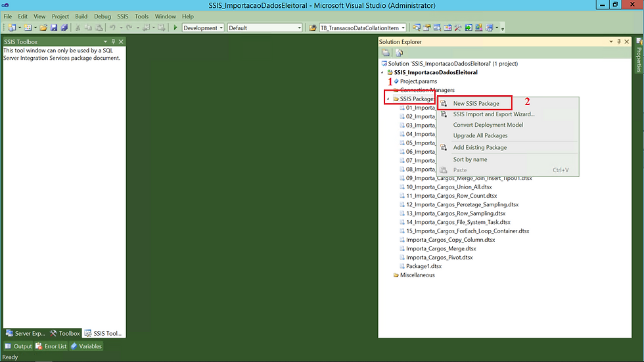
Task: Collapse the SSIS_ImportacaoDadosEleitoral project node
Action: click(382, 72)
